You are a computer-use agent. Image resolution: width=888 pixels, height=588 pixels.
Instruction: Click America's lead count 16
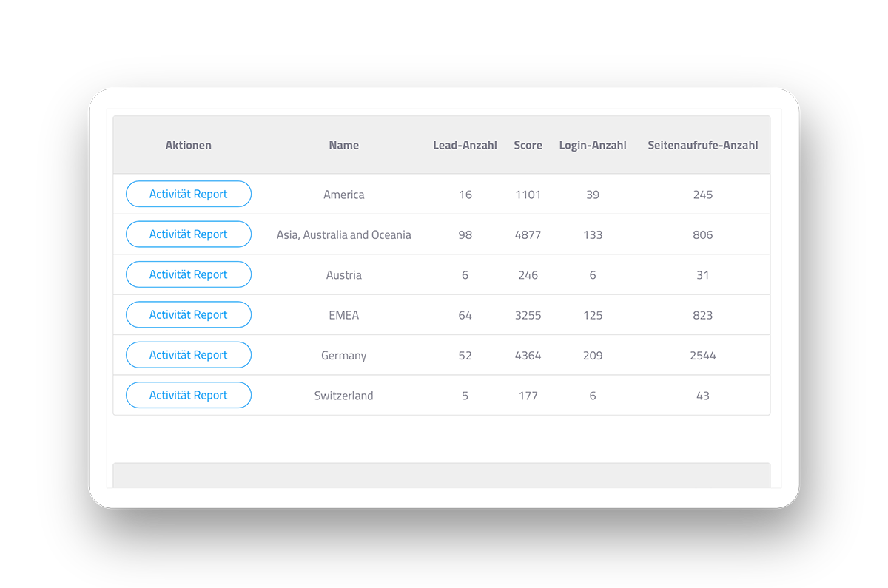(x=465, y=195)
